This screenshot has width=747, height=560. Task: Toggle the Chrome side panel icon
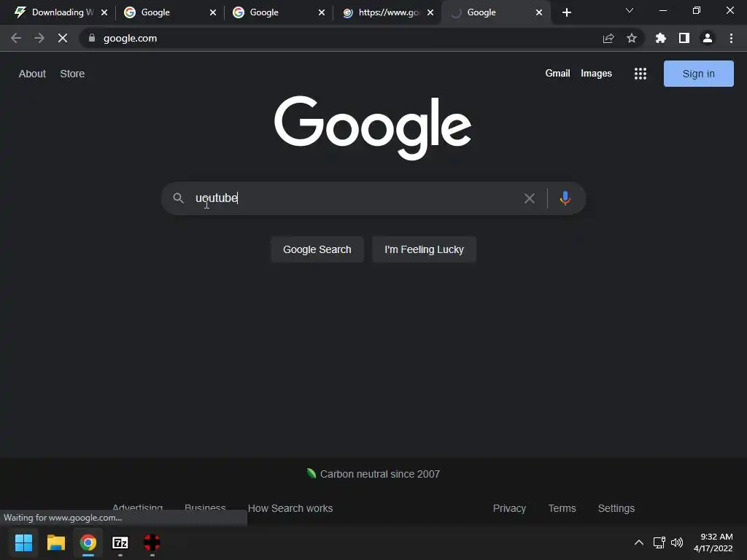[684, 38]
